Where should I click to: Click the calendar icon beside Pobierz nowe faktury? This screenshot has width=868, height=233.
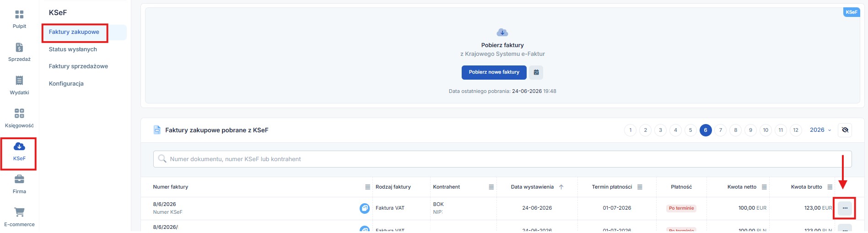point(536,72)
